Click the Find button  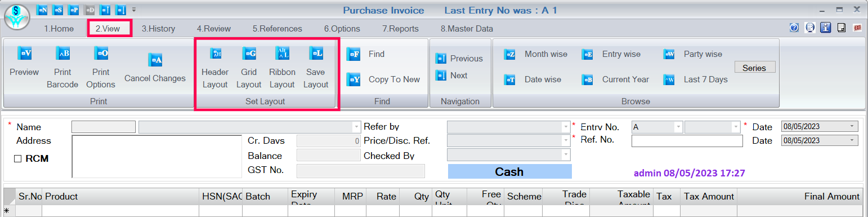tap(365, 54)
